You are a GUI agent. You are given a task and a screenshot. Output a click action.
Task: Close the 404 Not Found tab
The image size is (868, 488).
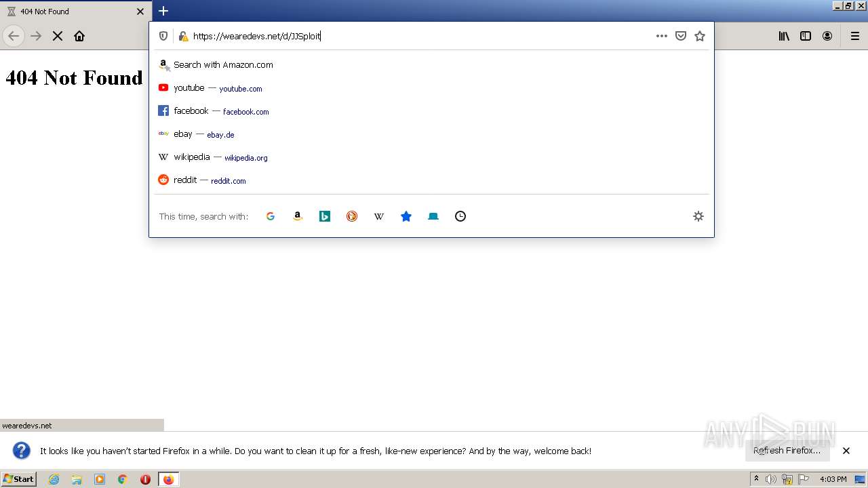[140, 12]
